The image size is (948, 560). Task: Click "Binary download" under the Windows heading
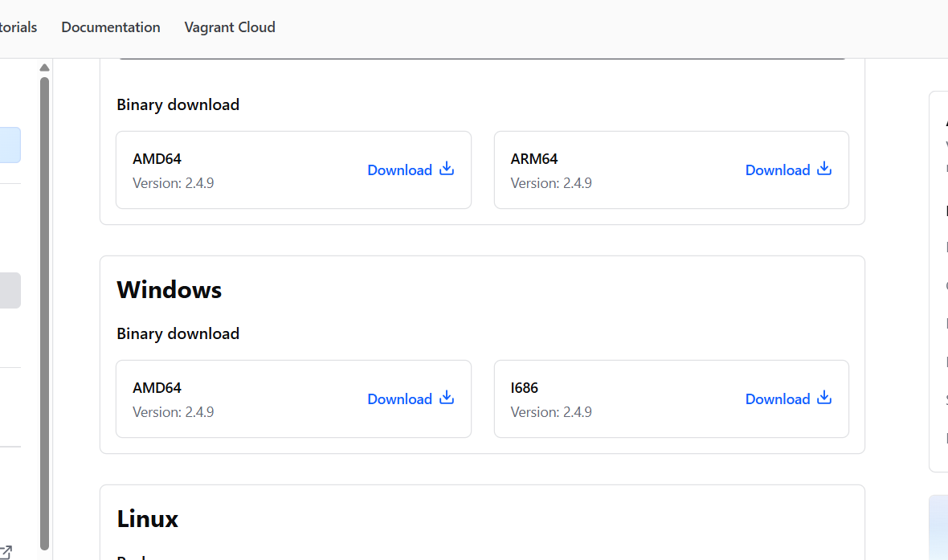[x=178, y=333]
